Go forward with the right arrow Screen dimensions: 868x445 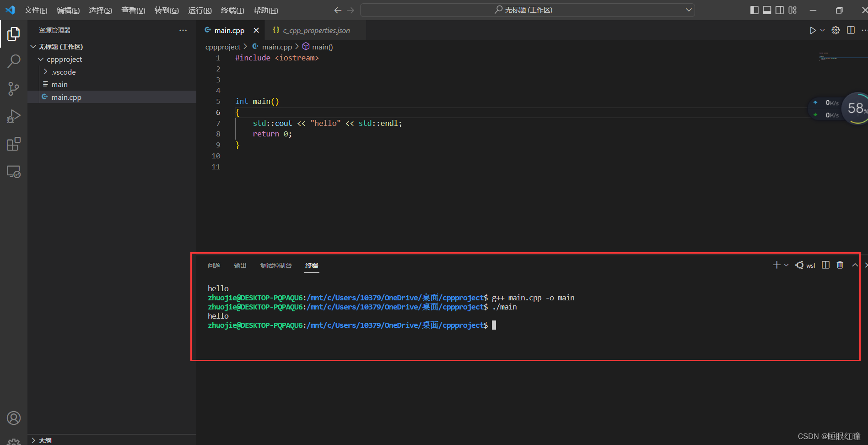[350, 10]
